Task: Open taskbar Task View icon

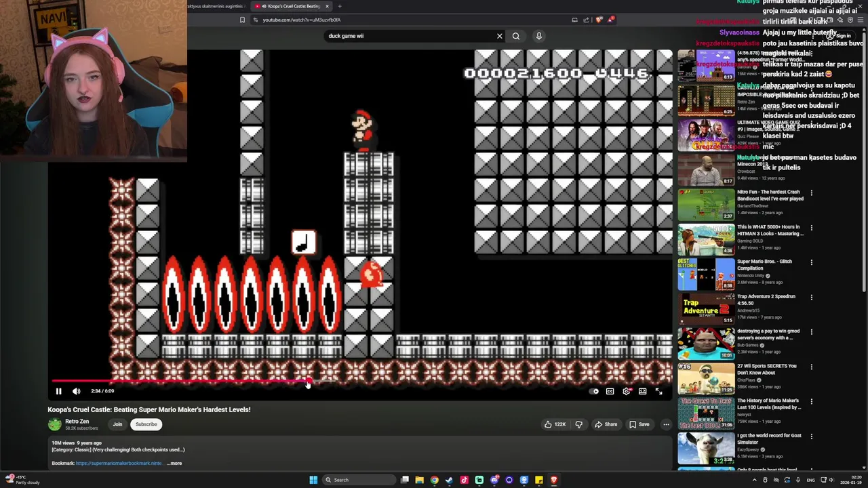Action: coord(405,480)
